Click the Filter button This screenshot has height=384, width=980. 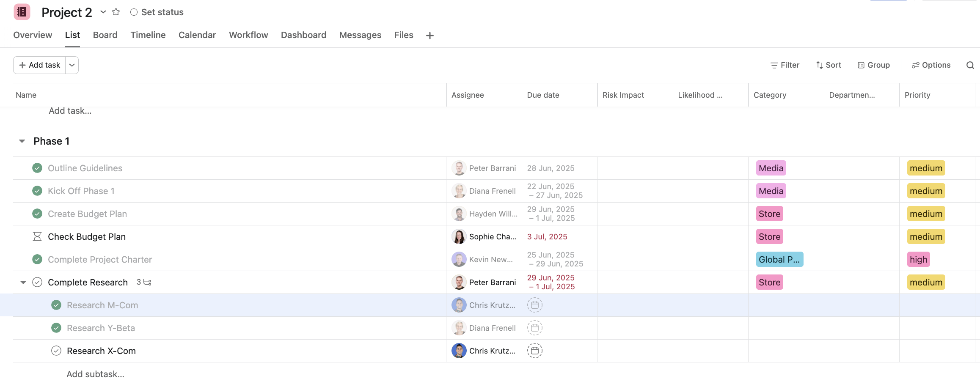[x=785, y=65]
